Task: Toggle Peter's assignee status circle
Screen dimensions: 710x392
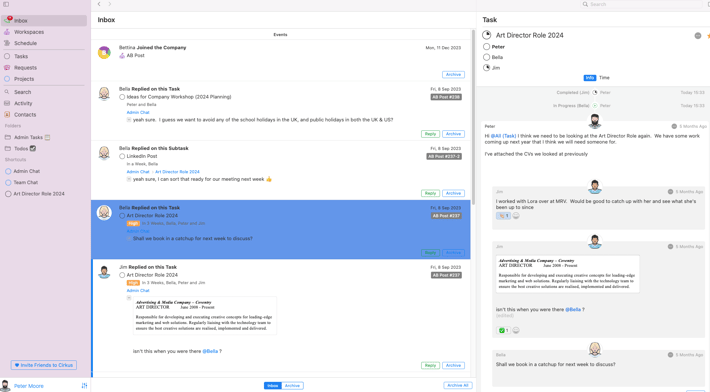Action: [x=486, y=47]
